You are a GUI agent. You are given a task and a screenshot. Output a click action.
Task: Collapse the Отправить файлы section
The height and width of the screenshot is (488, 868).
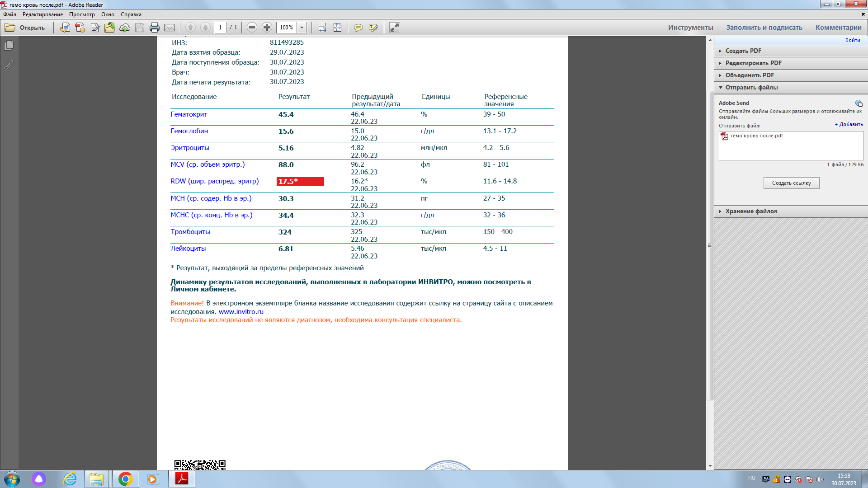[791, 87]
